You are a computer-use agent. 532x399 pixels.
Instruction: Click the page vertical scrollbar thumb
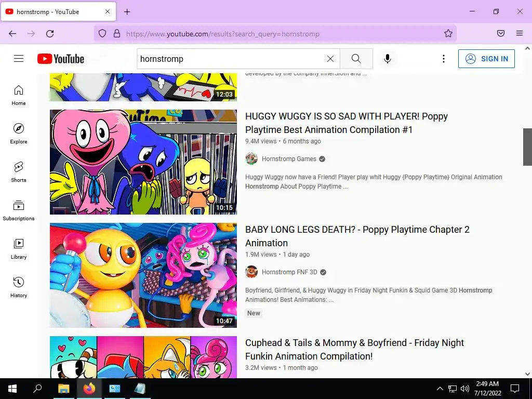click(527, 147)
